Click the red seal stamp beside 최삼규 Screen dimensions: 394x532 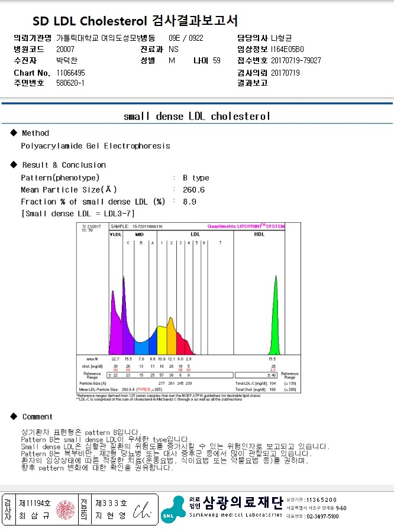[66, 510]
